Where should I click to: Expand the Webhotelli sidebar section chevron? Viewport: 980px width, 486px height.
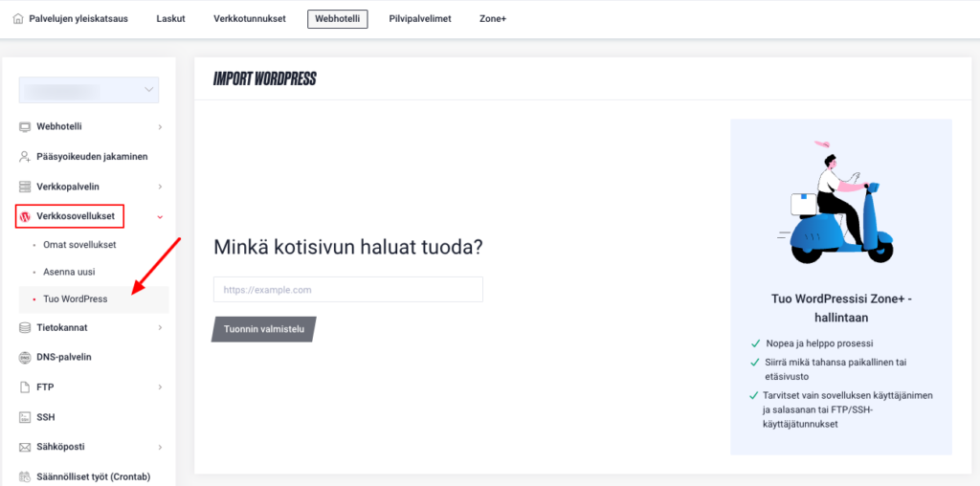point(160,127)
